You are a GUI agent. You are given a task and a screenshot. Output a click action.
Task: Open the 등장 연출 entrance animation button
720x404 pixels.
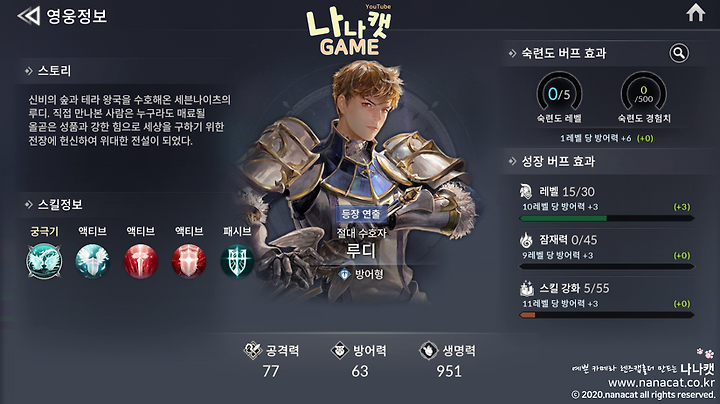pyautogui.click(x=360, y=214)
